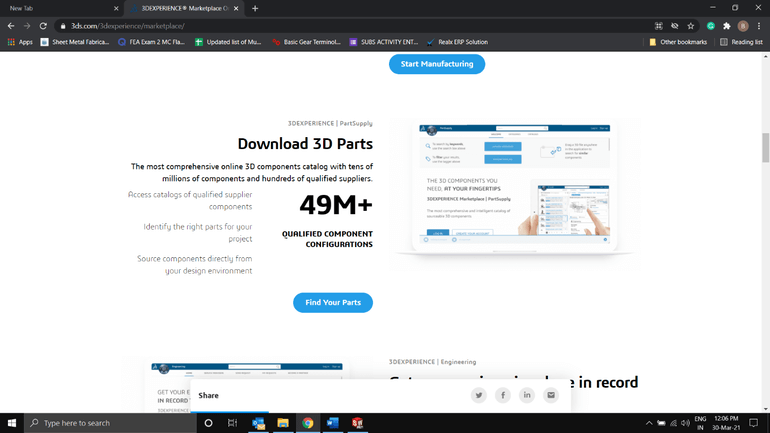Show hidden system tray icons
This screenshot has width=770, height=433.
coord(649,423)
